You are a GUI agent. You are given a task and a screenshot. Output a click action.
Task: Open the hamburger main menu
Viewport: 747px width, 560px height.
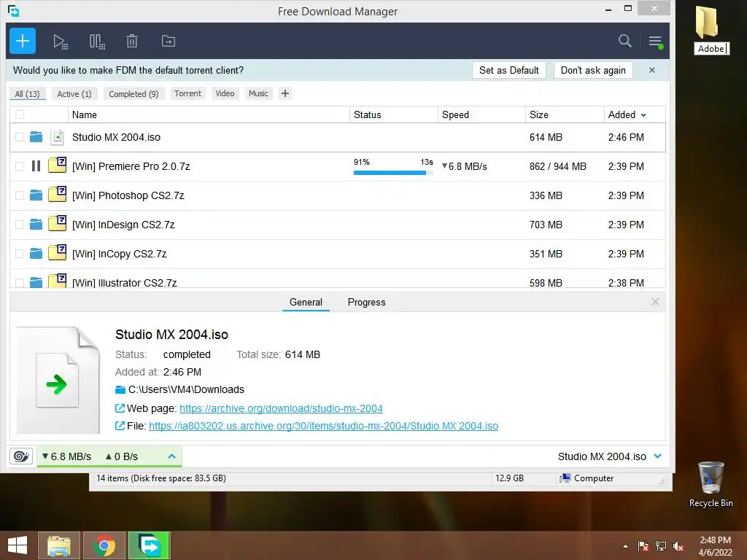click(x=656, y=42)
